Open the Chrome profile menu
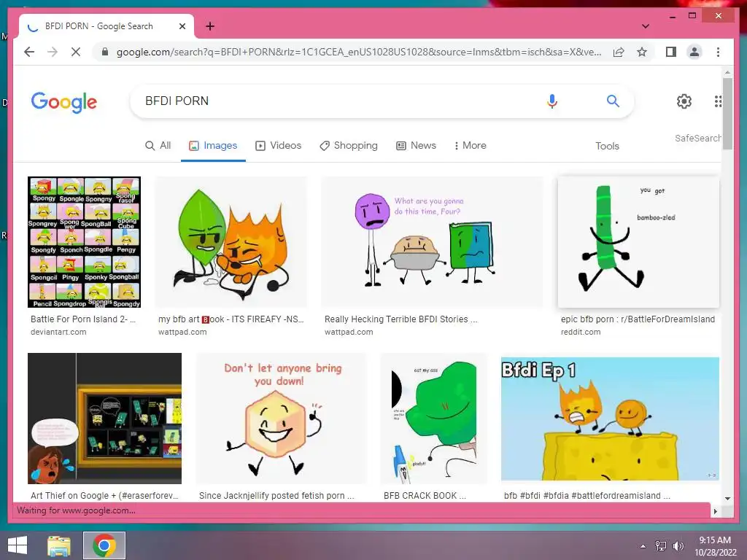 [x=694, y=52]
